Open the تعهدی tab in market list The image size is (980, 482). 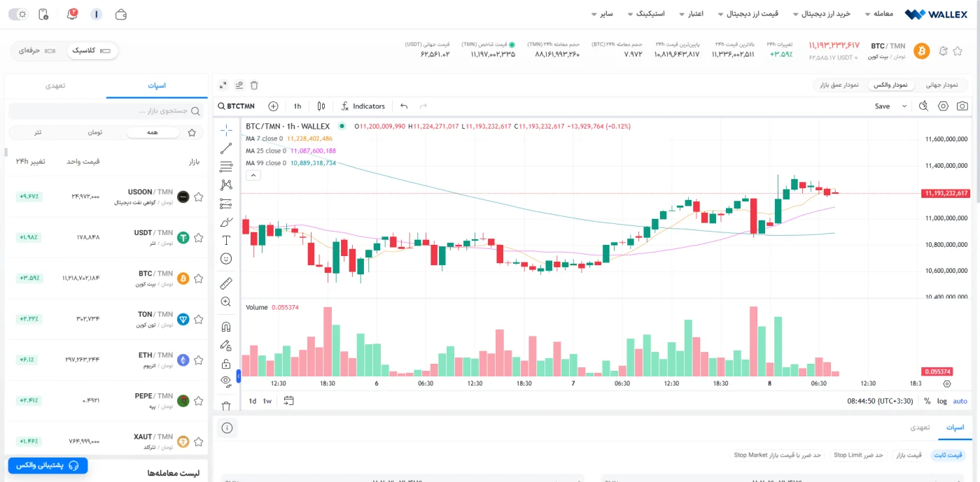coord(55,85)
